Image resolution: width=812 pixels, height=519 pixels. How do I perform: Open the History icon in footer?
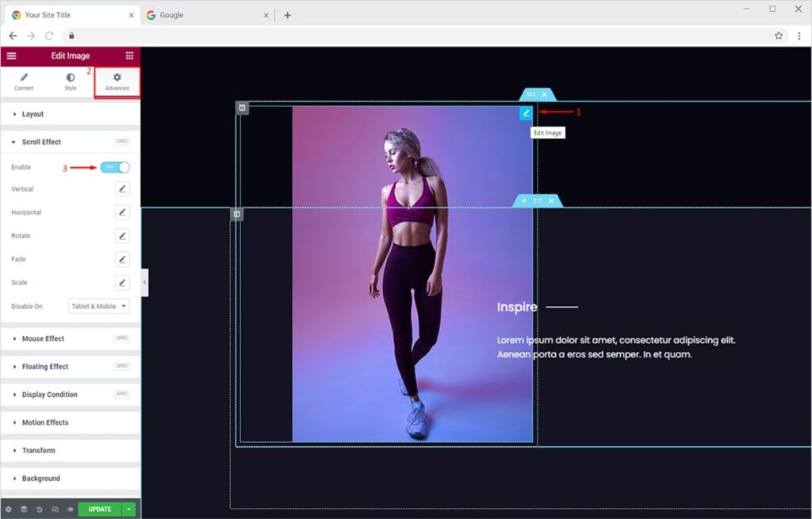click(x=40, y=509)
